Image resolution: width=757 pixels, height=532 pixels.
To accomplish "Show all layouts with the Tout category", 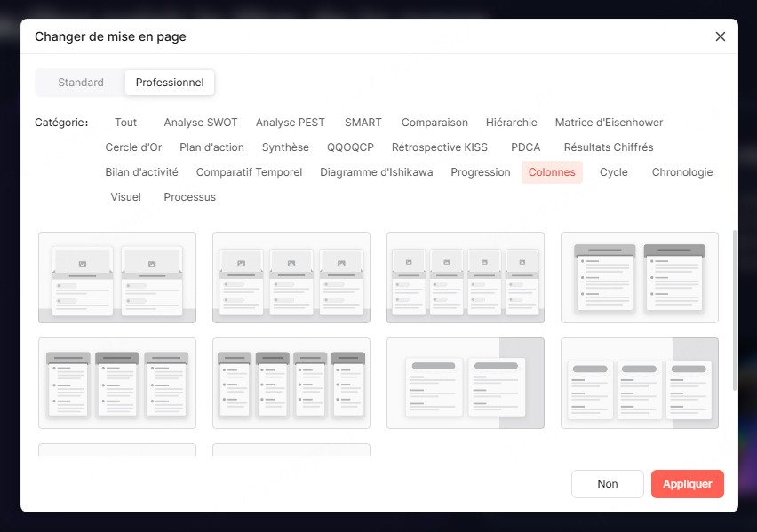I will [x=125, y=123].
